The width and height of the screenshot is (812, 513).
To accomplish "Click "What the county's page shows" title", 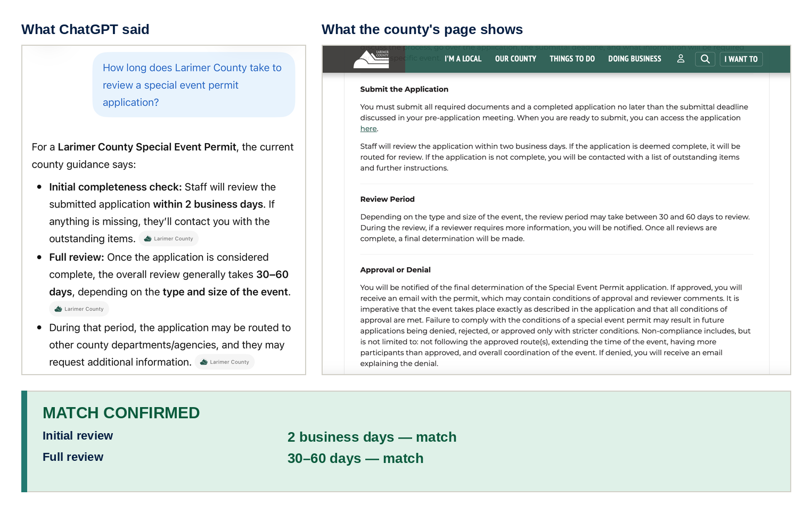I will [x=422, y=29].
